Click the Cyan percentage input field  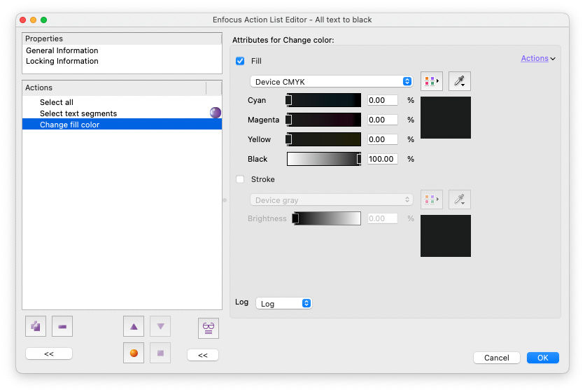point(382,100)
